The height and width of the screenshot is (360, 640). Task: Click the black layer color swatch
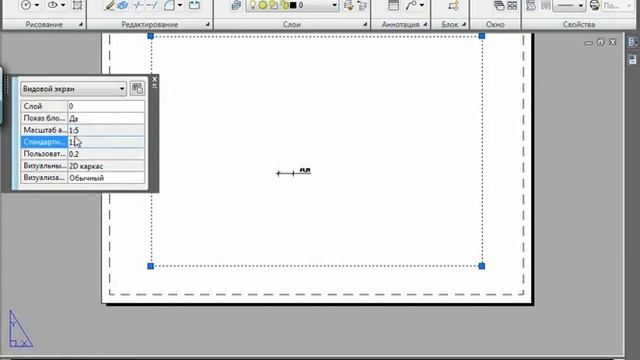[x=293, y=5]
